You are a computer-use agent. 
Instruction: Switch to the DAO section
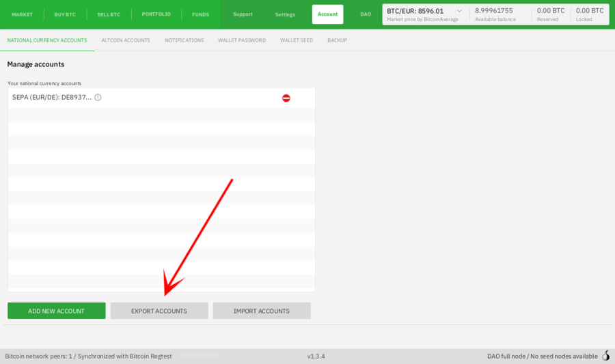(366, 14)
